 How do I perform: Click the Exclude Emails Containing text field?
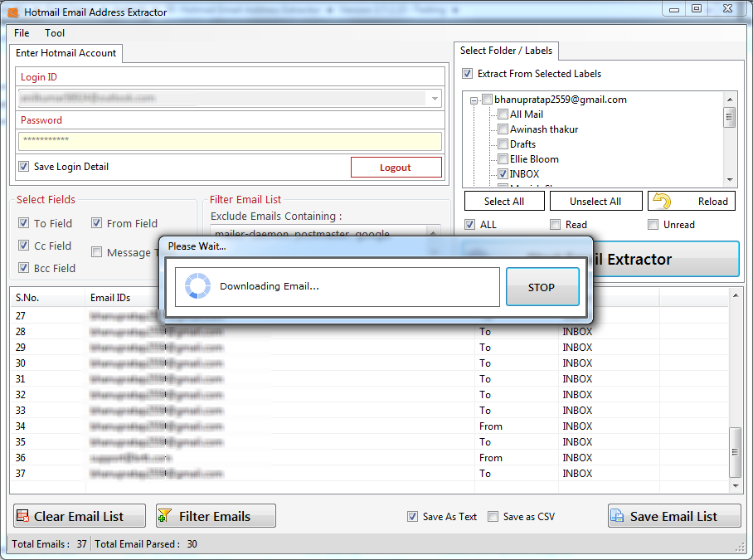[x=319, y=231]
